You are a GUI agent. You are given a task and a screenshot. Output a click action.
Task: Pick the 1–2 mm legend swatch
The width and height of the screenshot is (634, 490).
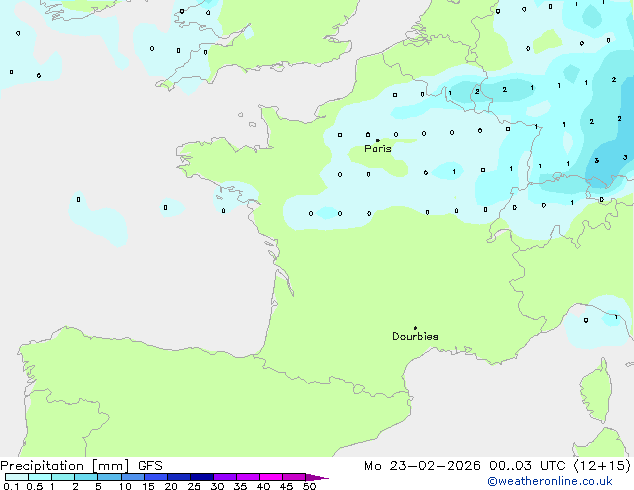tap(63, 477)
